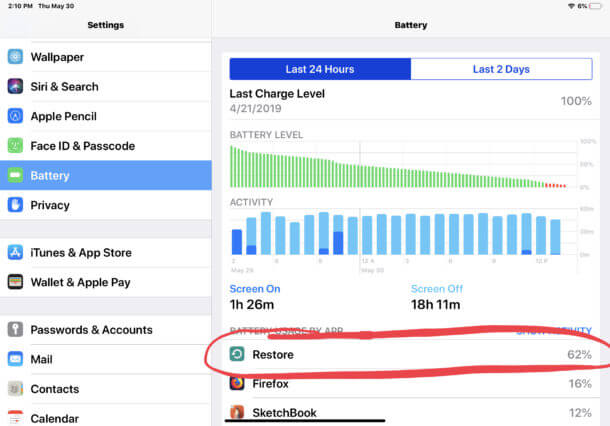Tap the Show Activity link
The height and width of the screenshot is (426, 610).
point(554,331)
